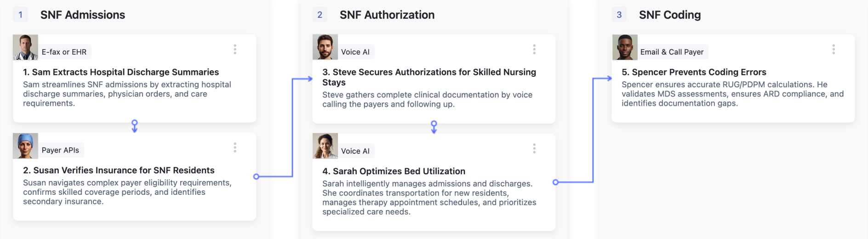Click Steve's bearded avatar thumbnail
The image size is (868, 239).
(x=325, y=47)
